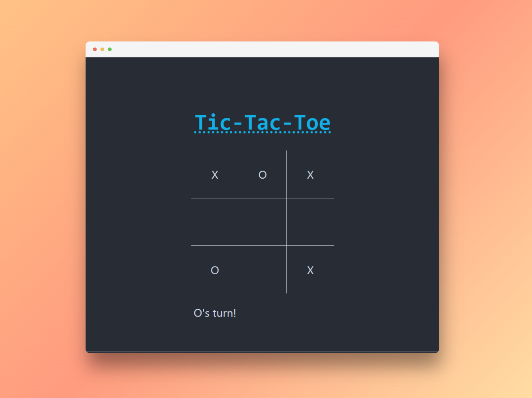
Task: Open the Tic-Tac-Toe title link
Action: (x=262, y=122)
